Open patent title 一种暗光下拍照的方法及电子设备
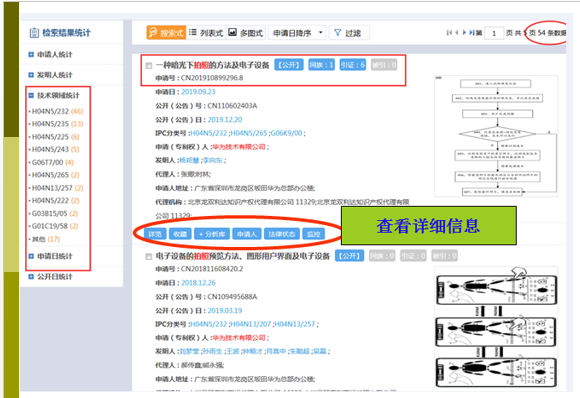This screenshot has height=398, width=580. [212, 65]
